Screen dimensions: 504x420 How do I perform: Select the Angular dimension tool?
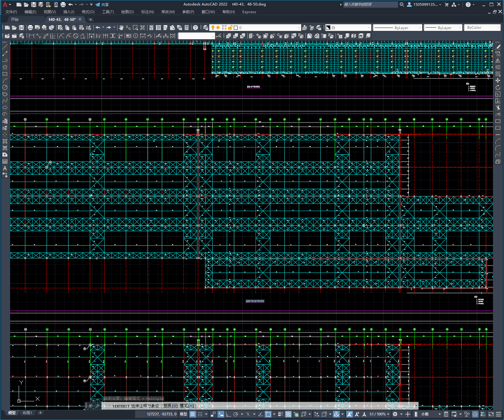[x=83, y=36]
